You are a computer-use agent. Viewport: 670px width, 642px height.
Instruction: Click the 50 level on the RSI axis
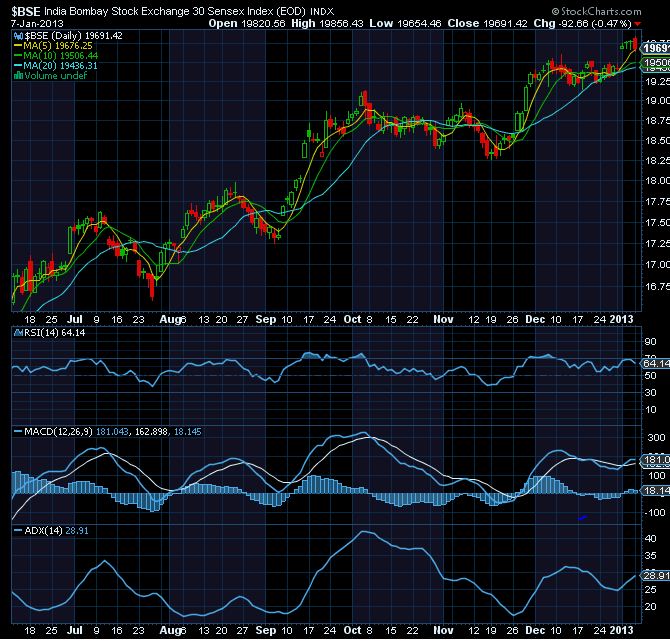point(650,376)
